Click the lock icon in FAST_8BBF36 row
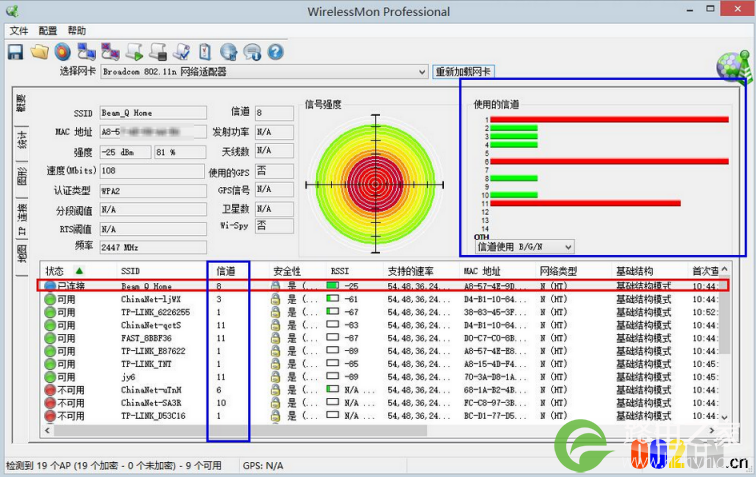756x477 pixels. pos(275,338)
